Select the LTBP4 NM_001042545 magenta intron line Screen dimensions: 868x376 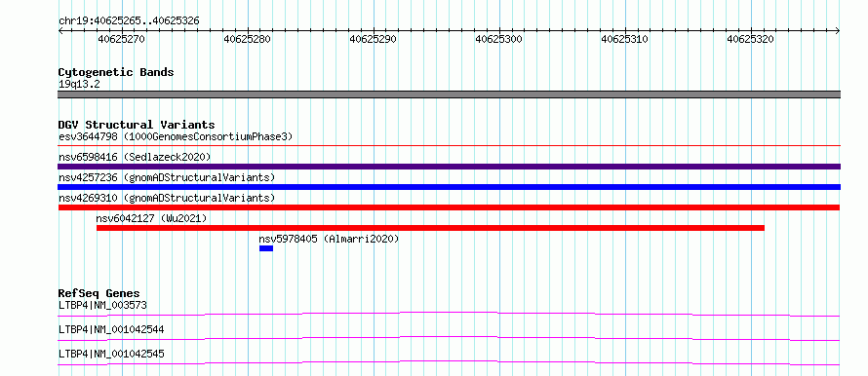[x=449, y=362]
